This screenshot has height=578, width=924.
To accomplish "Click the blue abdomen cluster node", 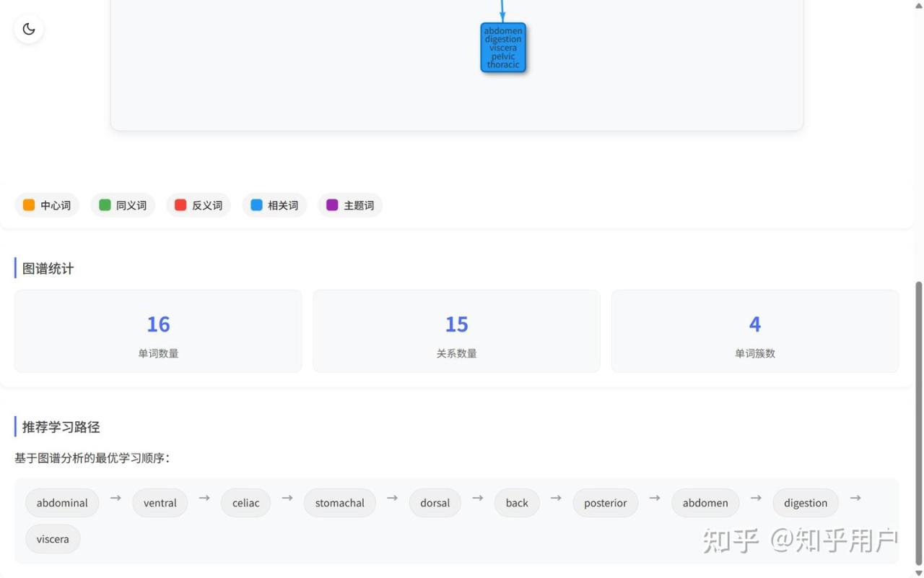I will click(503, 48).
